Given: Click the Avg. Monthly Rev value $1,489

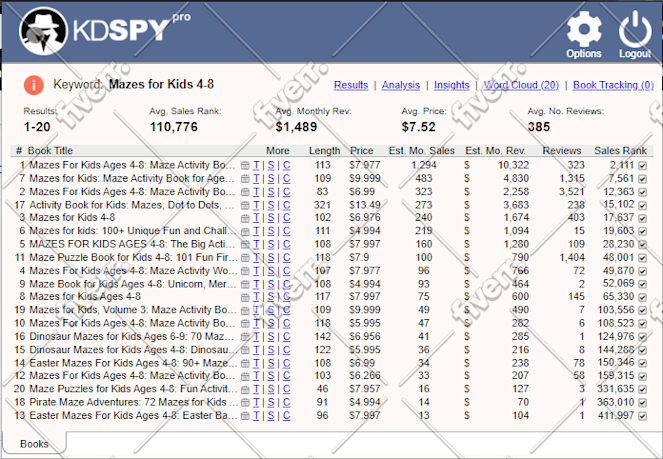Looking at the screenshot, I should click(296, 127).
